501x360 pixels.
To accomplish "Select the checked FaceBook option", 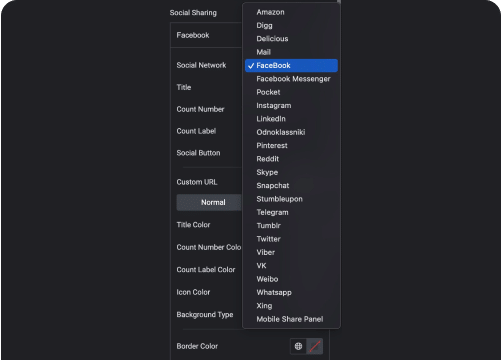I will (291, 66).
